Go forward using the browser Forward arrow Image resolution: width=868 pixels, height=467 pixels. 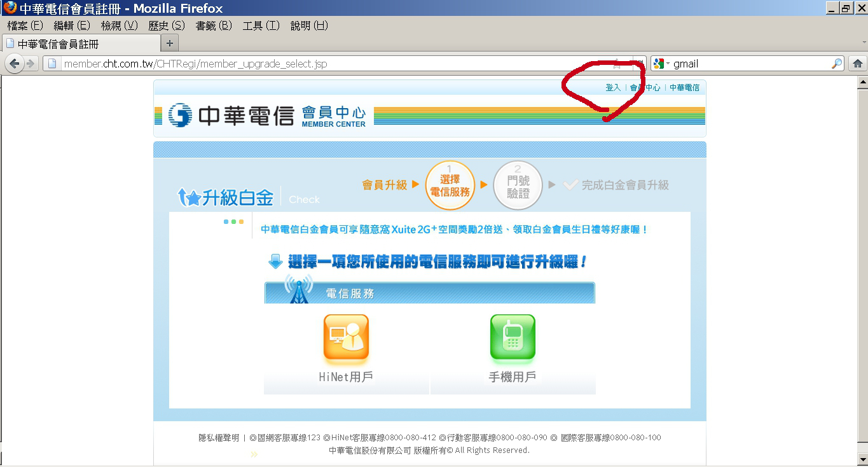[30, 64]
